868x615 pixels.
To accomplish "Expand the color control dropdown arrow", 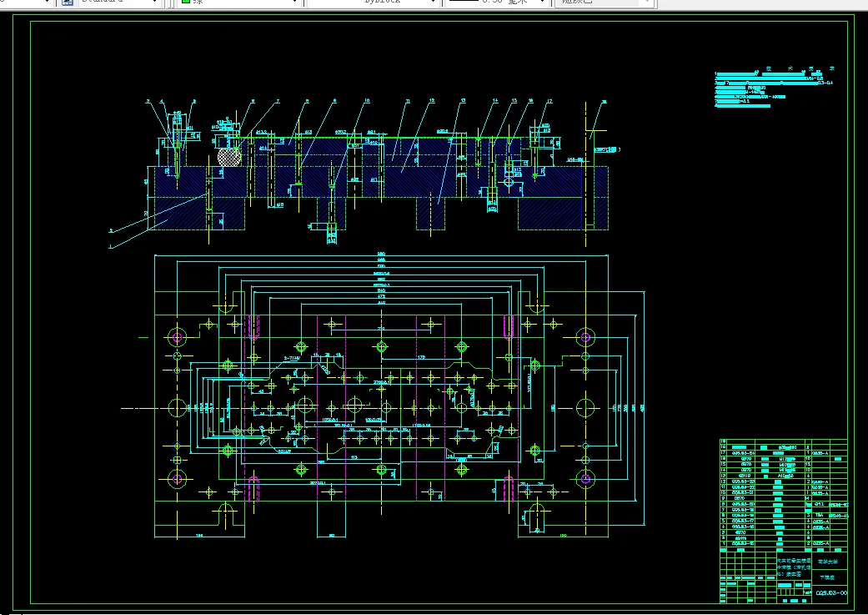I will pos(296,3).
